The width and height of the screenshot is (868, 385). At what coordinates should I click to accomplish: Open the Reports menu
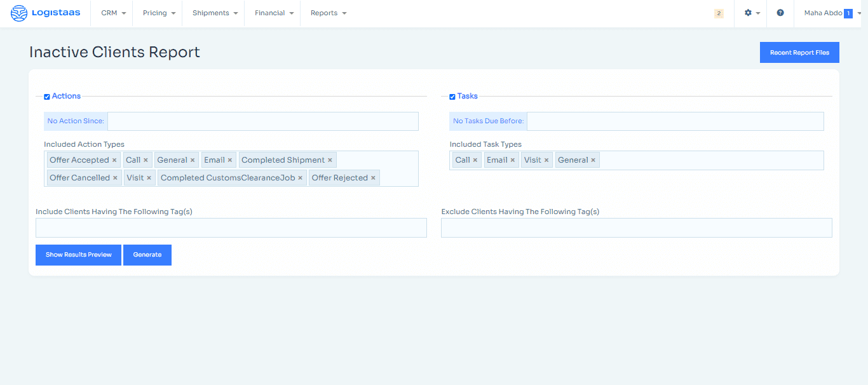point(329,13)
